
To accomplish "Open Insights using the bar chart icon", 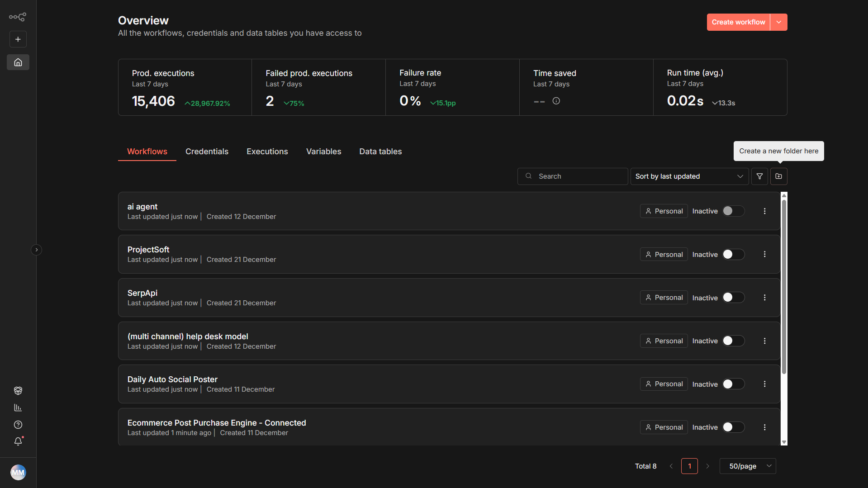I will (x=18, y=407).
